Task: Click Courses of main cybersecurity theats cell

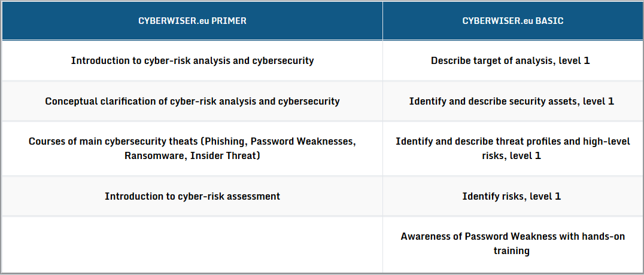Action: click(192, 149)
